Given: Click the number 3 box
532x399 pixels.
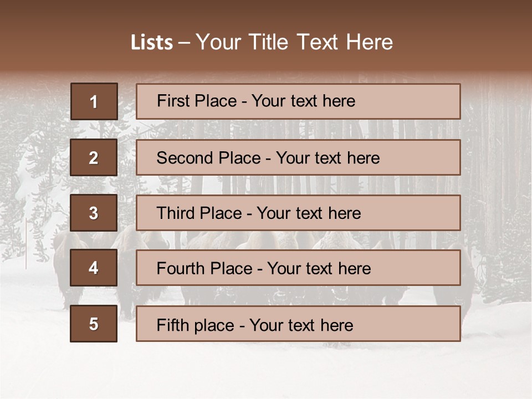Looking at the screenshot, I should 94,213.
